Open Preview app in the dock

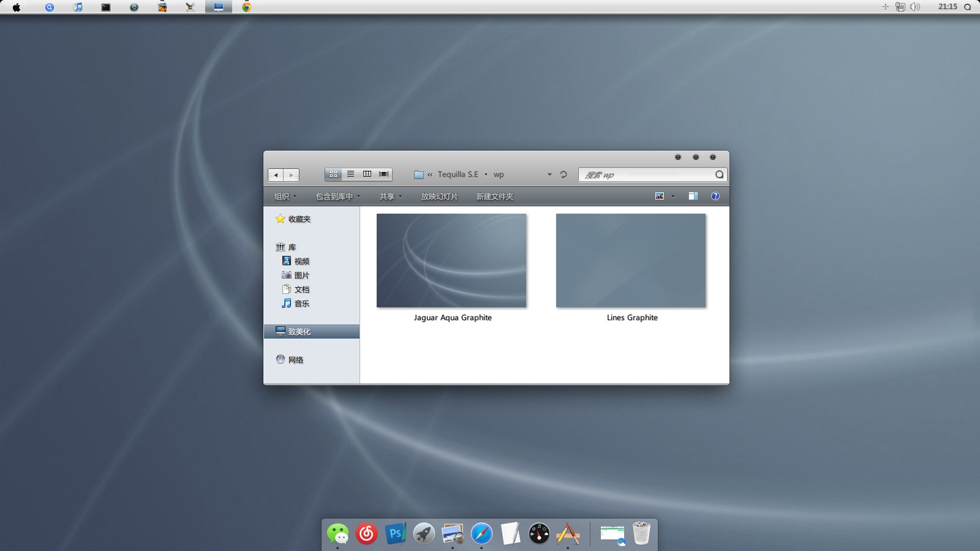tap(453, 534)
